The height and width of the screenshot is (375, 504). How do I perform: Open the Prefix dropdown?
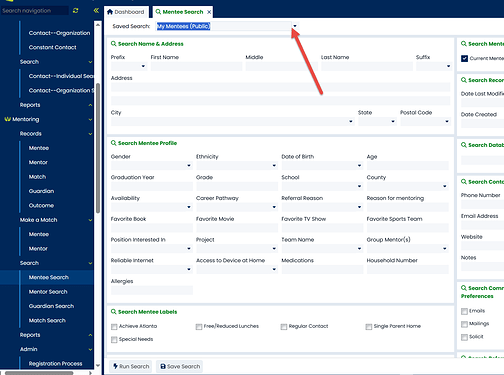click(129, 66)
